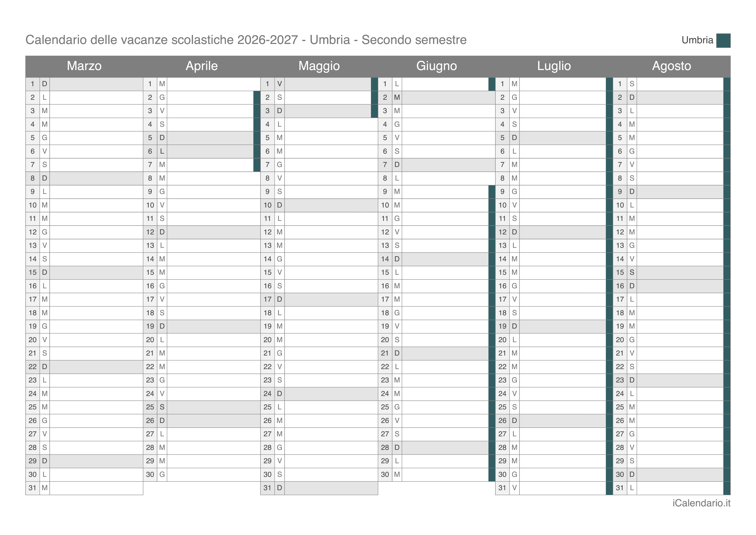Click the cell for Marzo 22

click(96, 367)
